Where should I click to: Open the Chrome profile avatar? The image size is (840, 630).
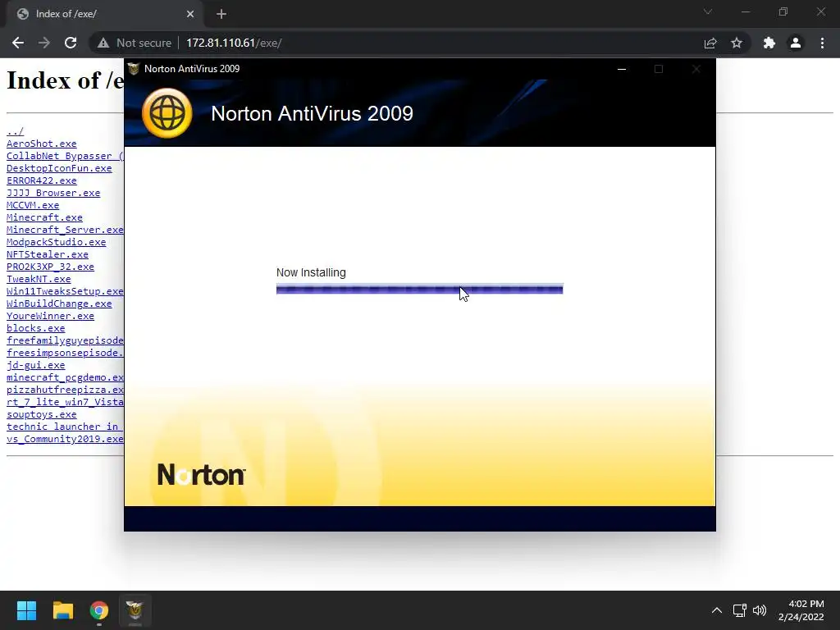796,43
